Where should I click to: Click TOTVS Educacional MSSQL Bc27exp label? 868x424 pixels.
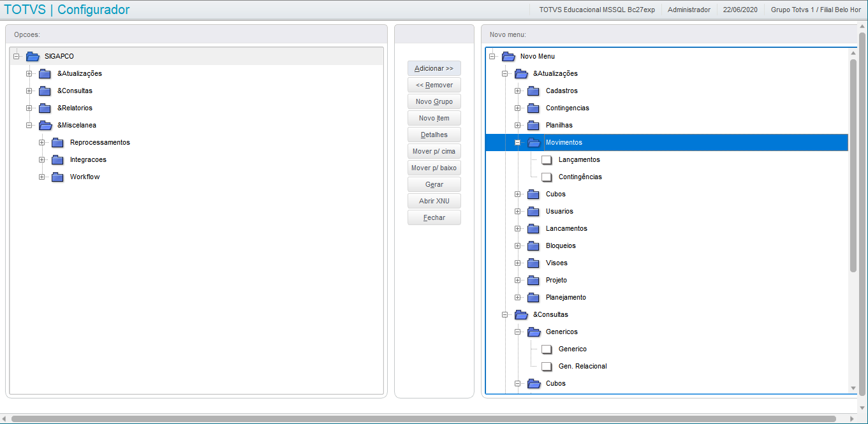[597, 10]
